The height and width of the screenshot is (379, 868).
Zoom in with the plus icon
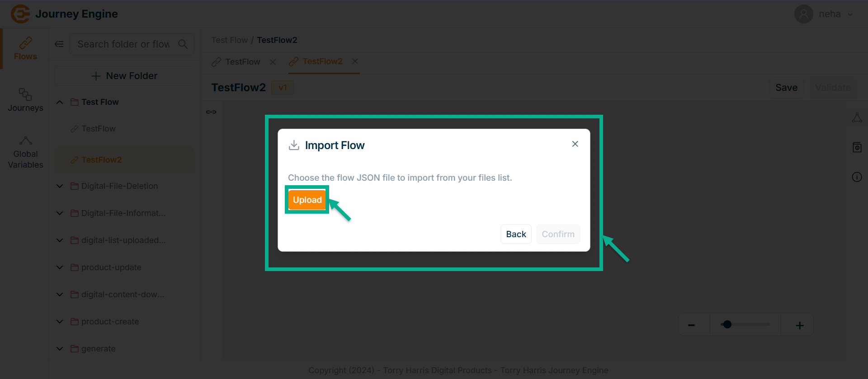799,325
